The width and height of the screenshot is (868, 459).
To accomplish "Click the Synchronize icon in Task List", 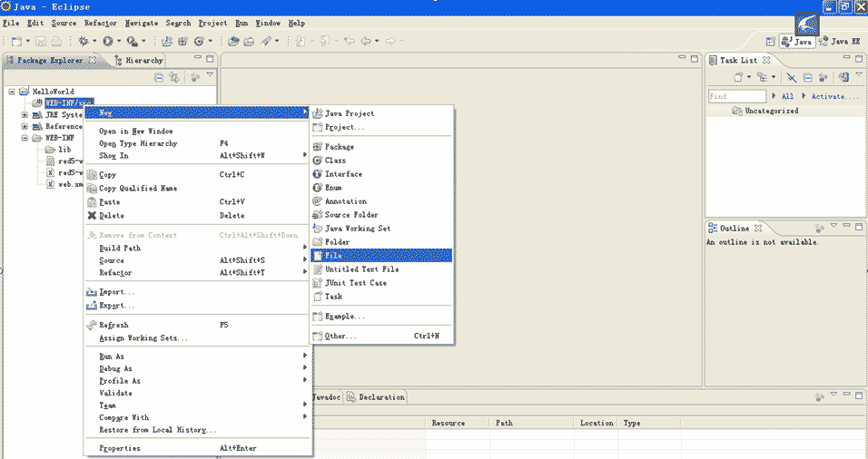I will pyautogui.click(x=843, y=77).
